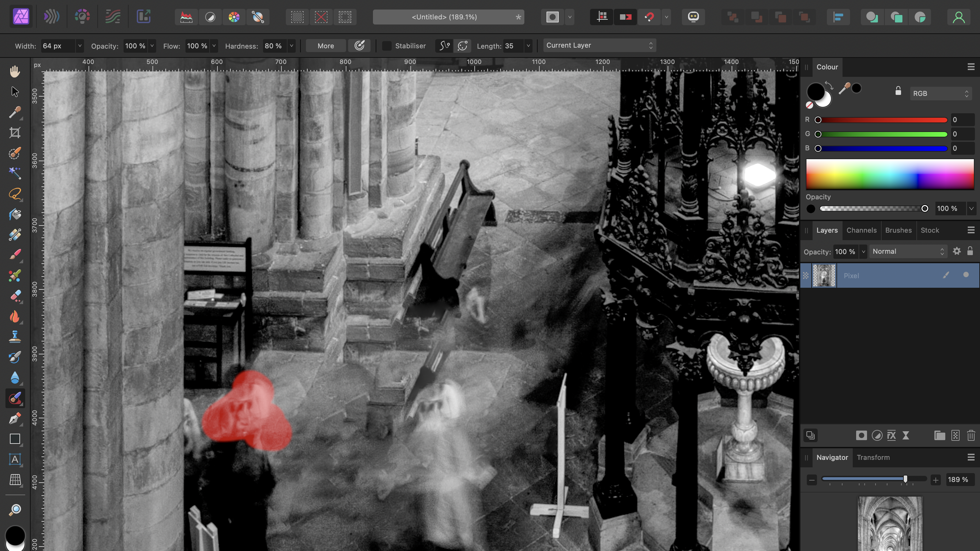Select the Flood Fill bucket tool

coord(15,214)
